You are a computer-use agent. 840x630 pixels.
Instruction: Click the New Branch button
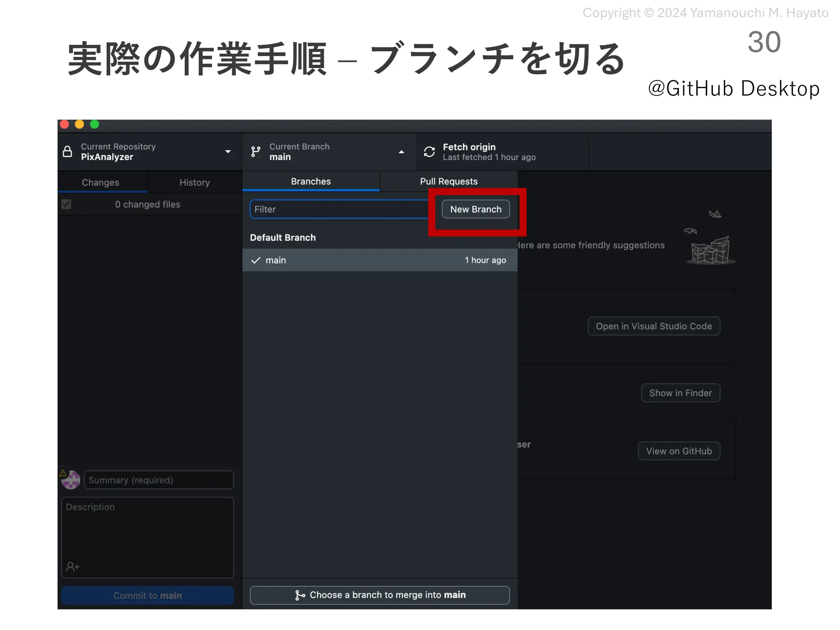point(476,209)
